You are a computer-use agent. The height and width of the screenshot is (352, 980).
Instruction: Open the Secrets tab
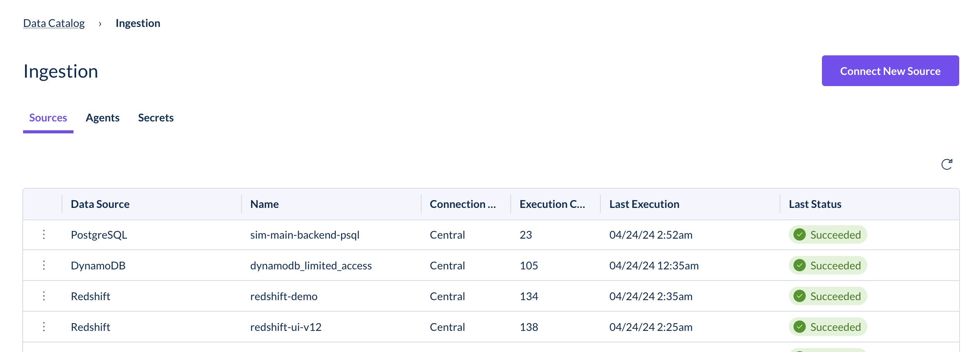pos(155,118)
